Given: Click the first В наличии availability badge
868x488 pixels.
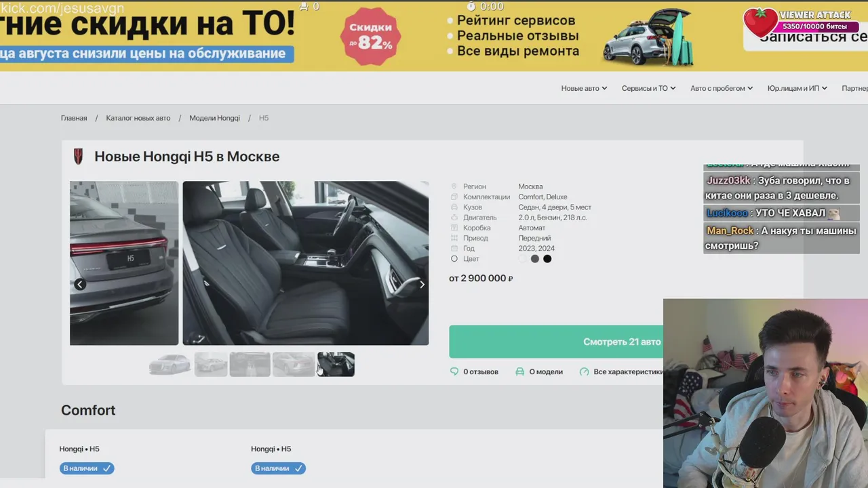Looking at the screenshot, I should click(86, 468).
